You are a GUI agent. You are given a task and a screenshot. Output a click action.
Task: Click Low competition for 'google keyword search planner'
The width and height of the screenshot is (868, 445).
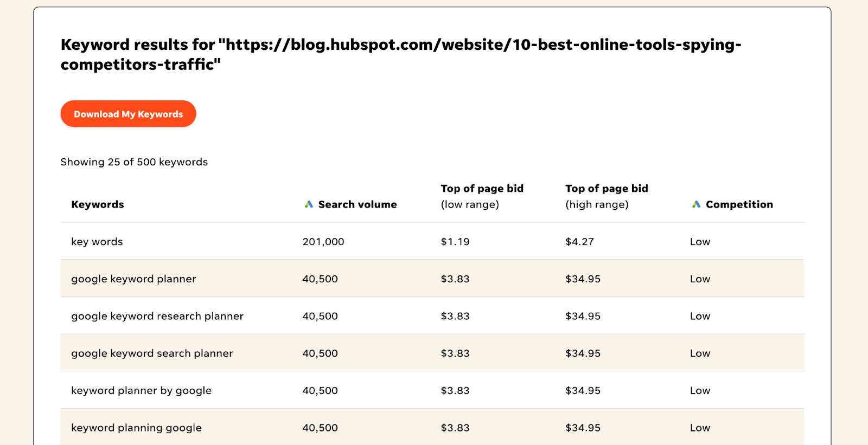700,353
